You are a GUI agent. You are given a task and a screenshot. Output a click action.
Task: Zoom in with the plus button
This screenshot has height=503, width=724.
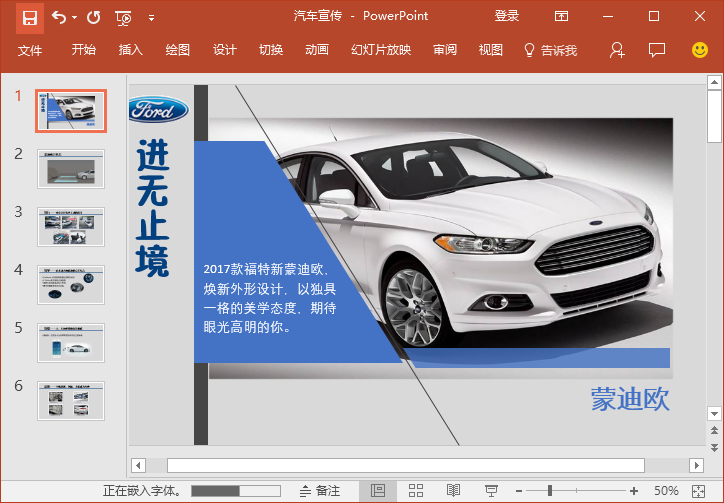point(634,491)
